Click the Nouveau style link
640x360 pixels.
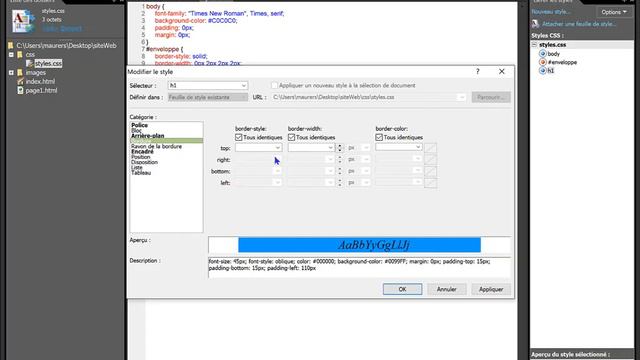pos(551,12)
